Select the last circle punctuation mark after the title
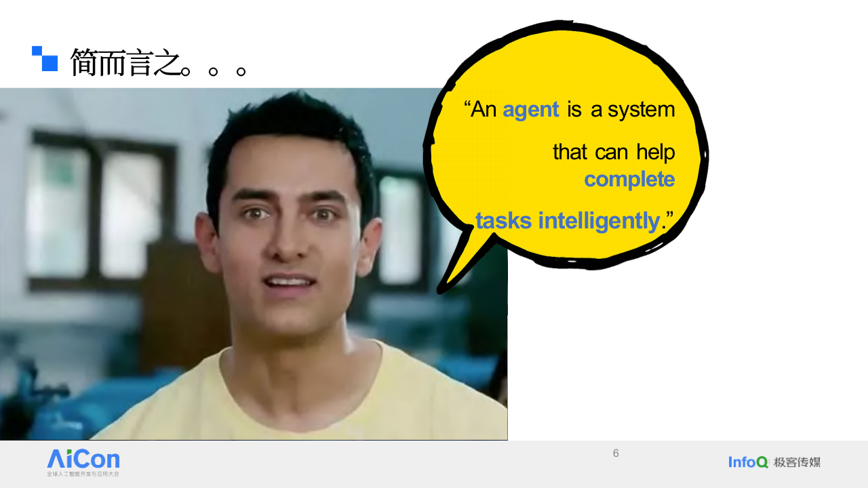Screen dimensions: 868x488 click(x=241, y=70)
